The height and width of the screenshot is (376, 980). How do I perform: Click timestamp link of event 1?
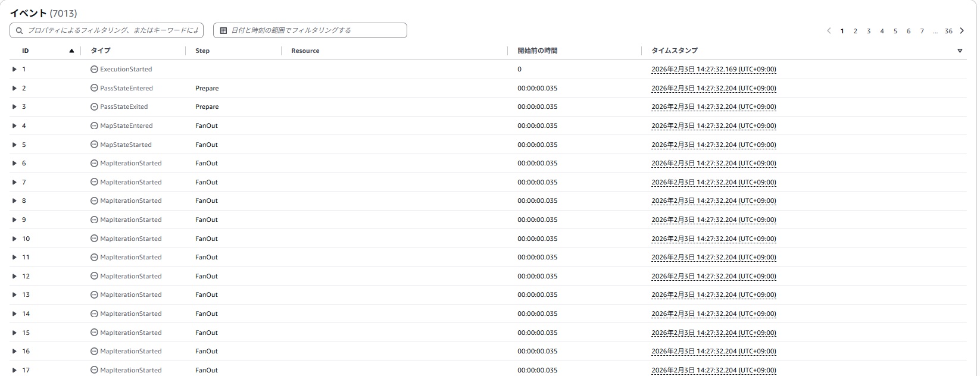[x=713, y=70]
